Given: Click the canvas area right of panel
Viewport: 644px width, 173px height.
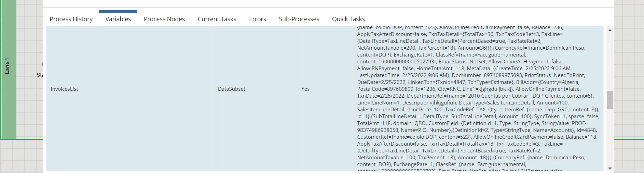Looking at the screenshot, I should pyautogui.click(x=629, y=69).
